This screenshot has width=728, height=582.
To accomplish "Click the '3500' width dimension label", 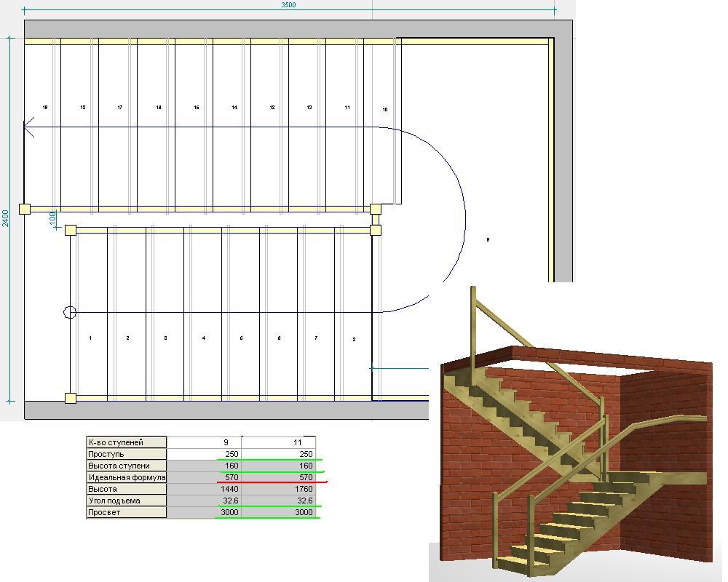I will (x=288, y=5).
